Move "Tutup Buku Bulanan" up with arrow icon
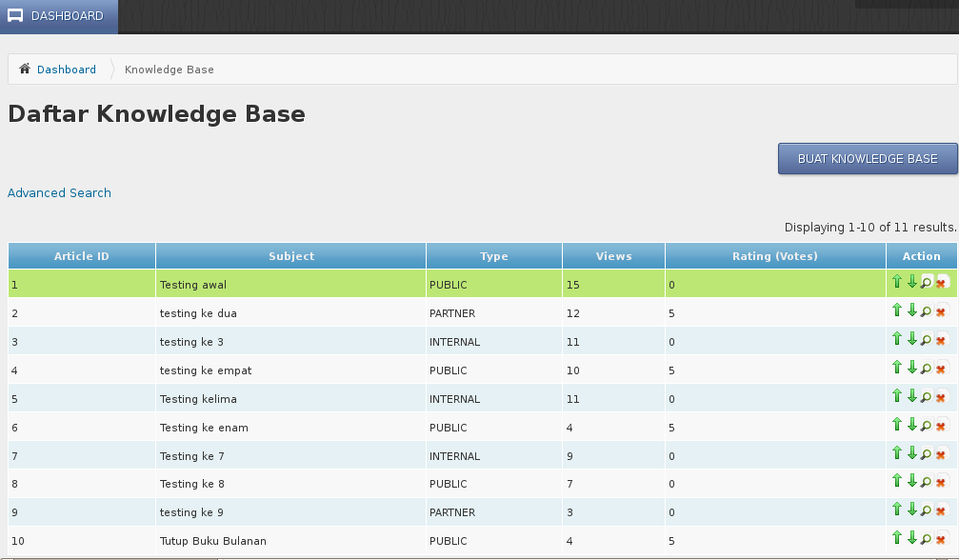 click(x=897, y=539)
